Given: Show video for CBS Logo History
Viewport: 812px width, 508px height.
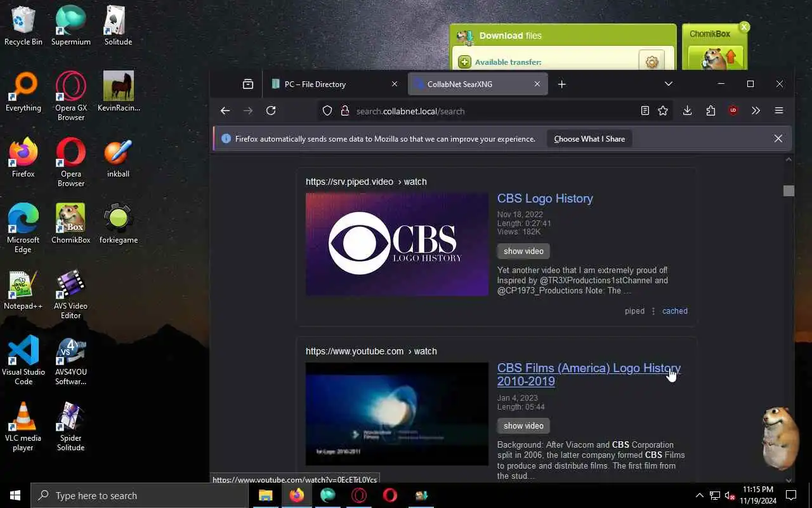Looking at the screenshot, I should [x=523, y=251].
